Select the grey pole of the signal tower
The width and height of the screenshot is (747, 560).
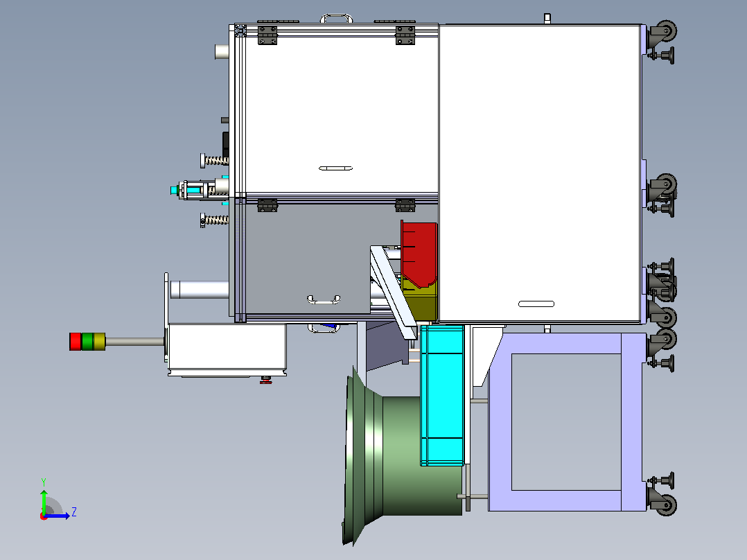pyautogui.click(x=135, y=342)
